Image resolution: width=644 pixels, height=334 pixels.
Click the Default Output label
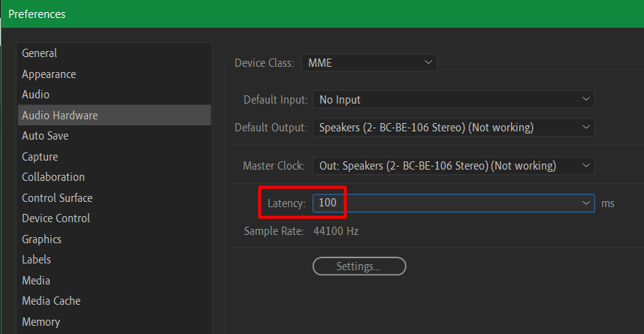271,128
